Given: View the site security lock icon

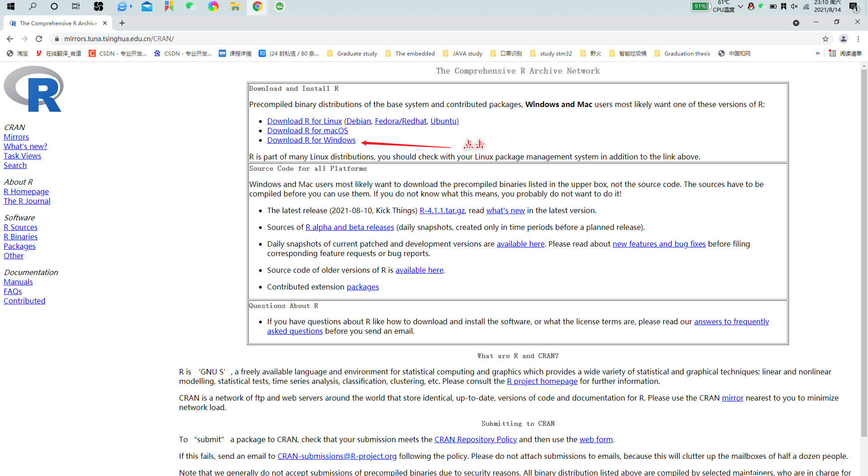Looking at the screenshot, I should [57, 39].
